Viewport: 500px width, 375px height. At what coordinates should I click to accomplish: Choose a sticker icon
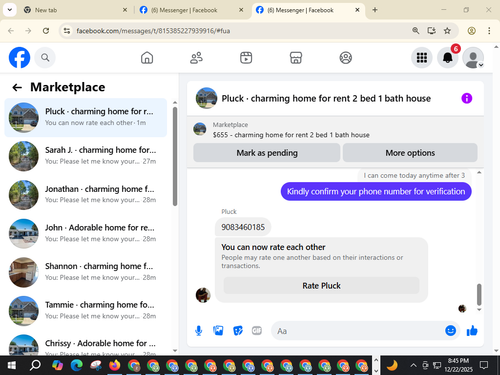pyautogui.click(x=238, y=331)
